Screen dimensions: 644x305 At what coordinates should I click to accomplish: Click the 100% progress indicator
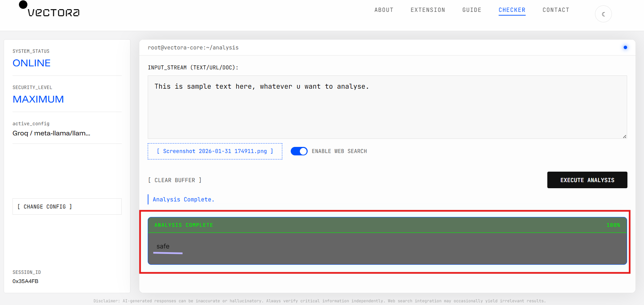point(613,225)
